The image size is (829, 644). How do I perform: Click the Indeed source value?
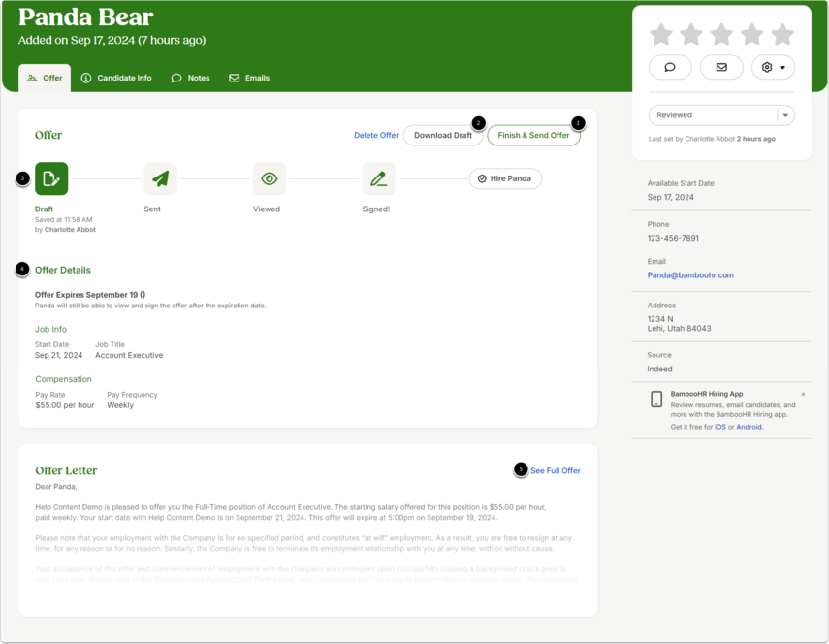click(x=660, y=370)
